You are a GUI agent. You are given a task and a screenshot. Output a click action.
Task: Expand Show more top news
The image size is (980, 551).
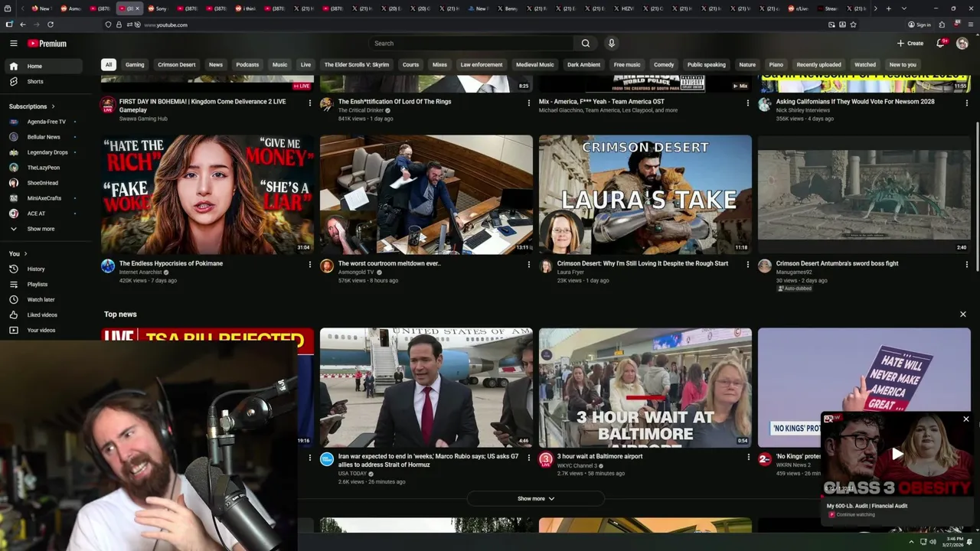click(x=535, y=499)
